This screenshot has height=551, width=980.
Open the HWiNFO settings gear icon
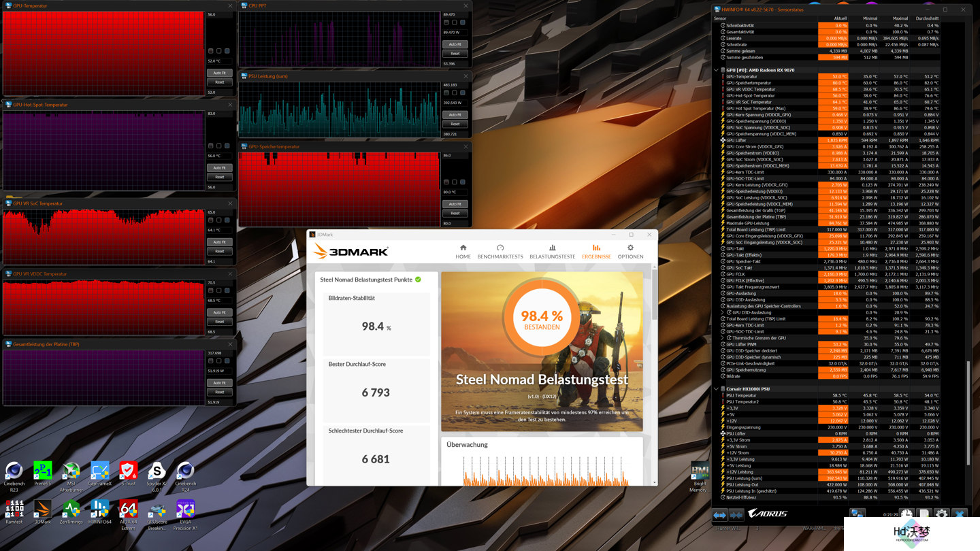click(x=941, y=514)
